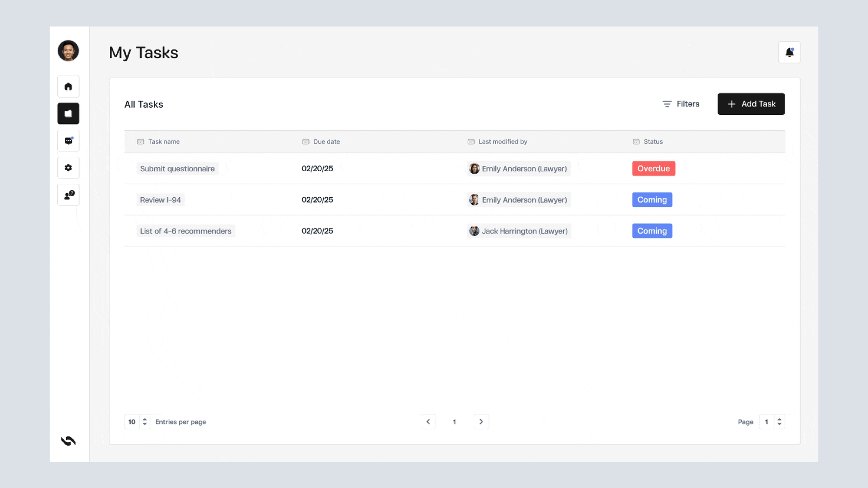The width and height of the screenshot is (868, 488).
Task: Click the Last modified by column icon
Action: [471, 142]
